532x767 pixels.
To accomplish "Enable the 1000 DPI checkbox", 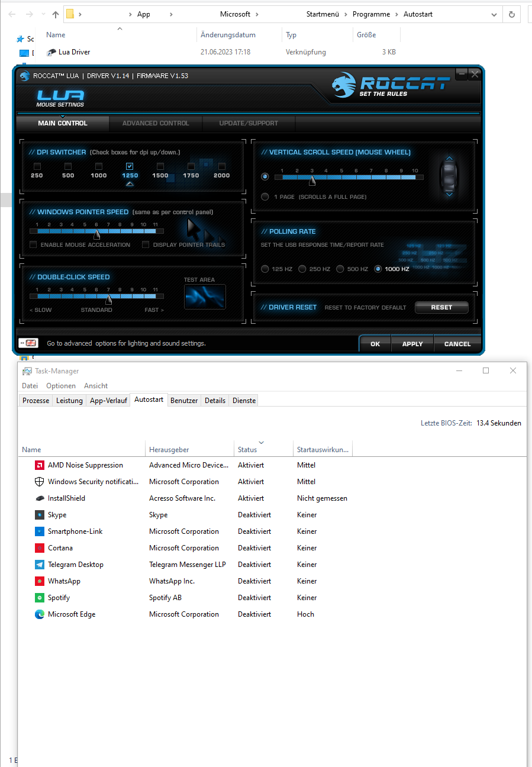I will point(99,166).
